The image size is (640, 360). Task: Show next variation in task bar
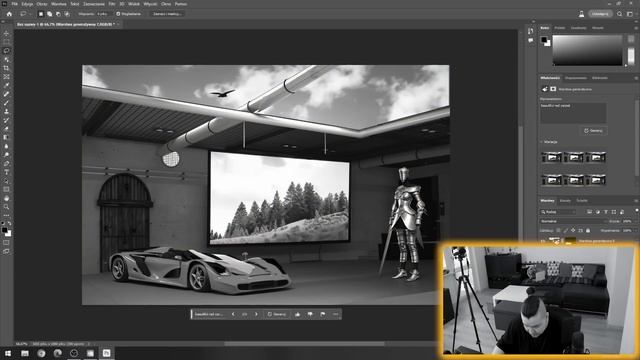pyautogui.click(x=256, y=314)
